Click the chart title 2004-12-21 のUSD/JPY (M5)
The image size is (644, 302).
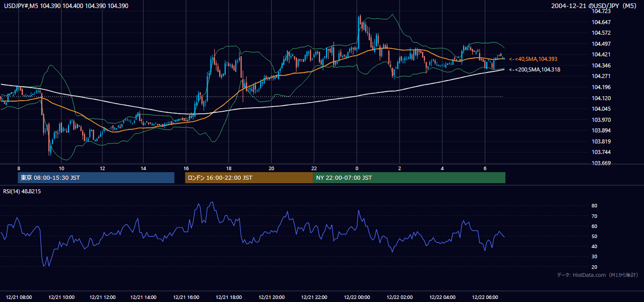pos(595,6)
